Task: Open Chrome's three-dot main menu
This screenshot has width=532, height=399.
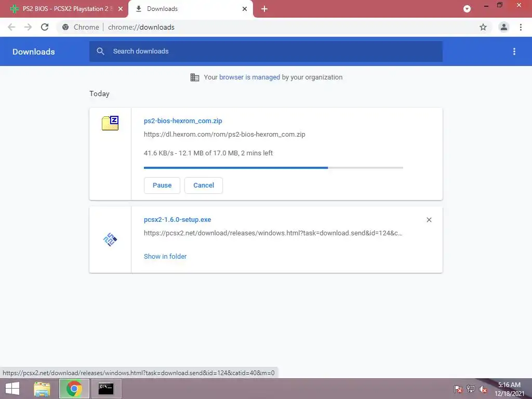Action: (521, 27)
